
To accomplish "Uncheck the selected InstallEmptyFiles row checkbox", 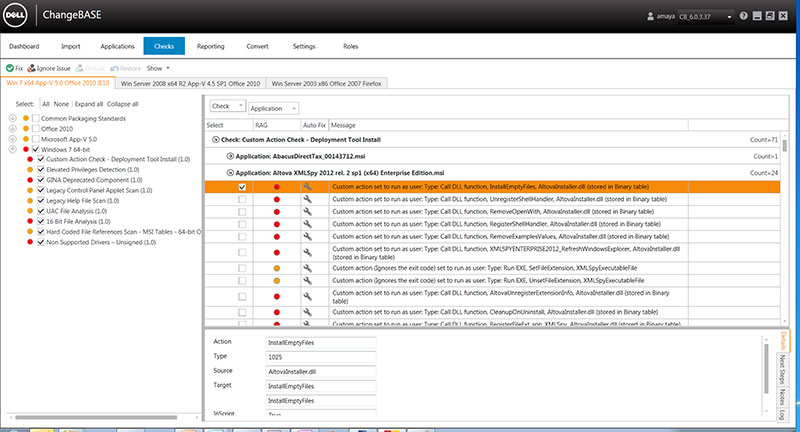I will pyautogui.click(x=242, y=187).
